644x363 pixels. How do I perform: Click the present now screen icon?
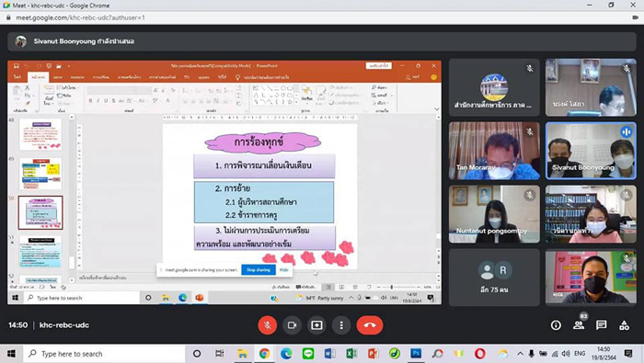[x=316, y=325]
